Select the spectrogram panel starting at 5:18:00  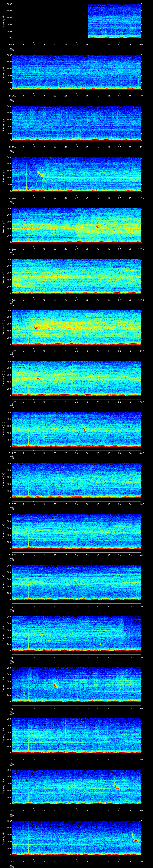pyautogui.click(x=76, y=480)
